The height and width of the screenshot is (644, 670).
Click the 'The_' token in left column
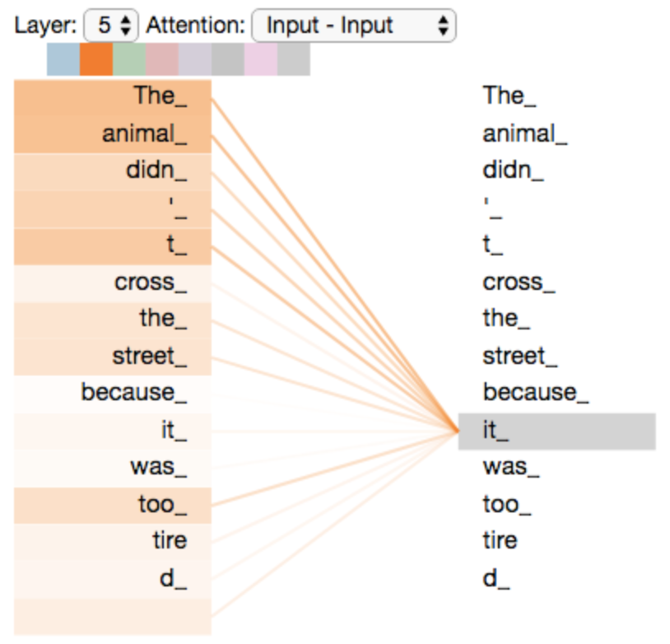click(113, 97)
